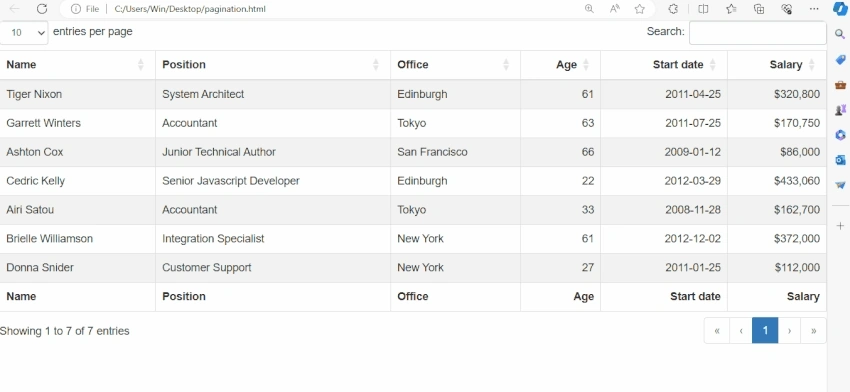This screenshot has height=392, width=850.
Task: Sort table by Start date header
Action: click(x=664, y=65)
